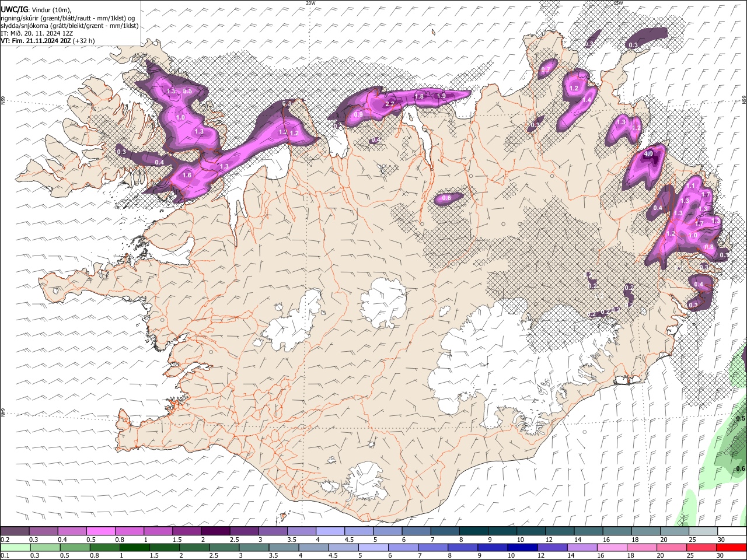Viewport: 747px width, 560px height.
Task: Click the 0.5 value in the green offshore area
Action: coord(741,418)
